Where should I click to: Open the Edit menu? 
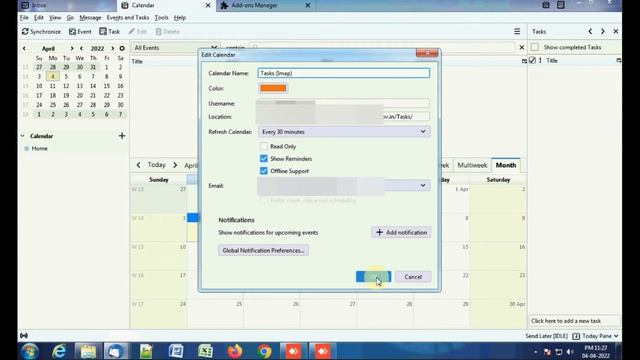(38, 18)
